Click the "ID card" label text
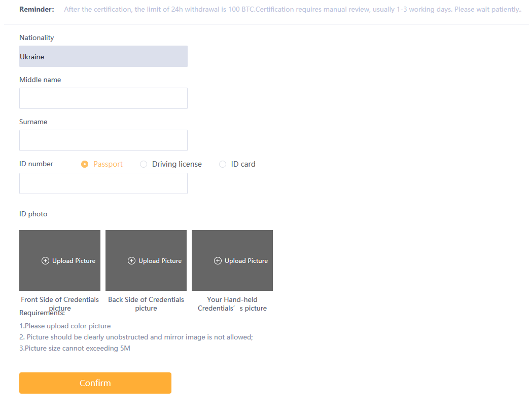This screenshot has height=420, width=529. (243, 164)
